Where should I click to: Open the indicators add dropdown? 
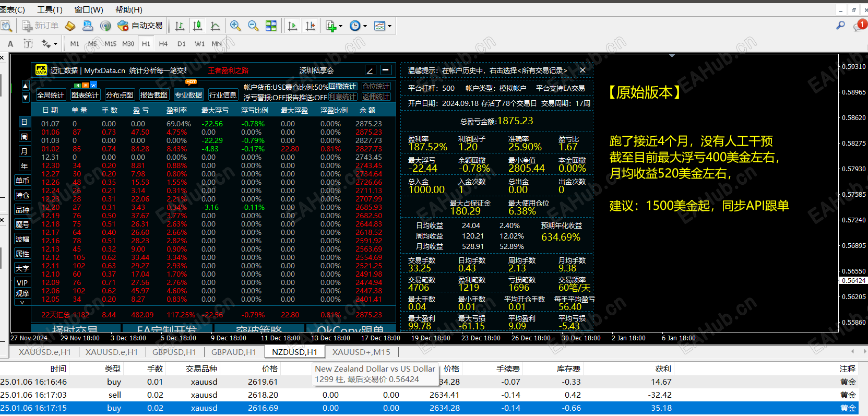pos(334,26)
